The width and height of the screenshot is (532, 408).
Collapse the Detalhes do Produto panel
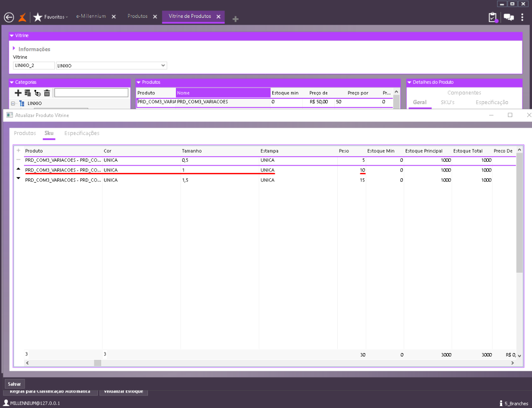pyautogui.click(x=410, y=82)
